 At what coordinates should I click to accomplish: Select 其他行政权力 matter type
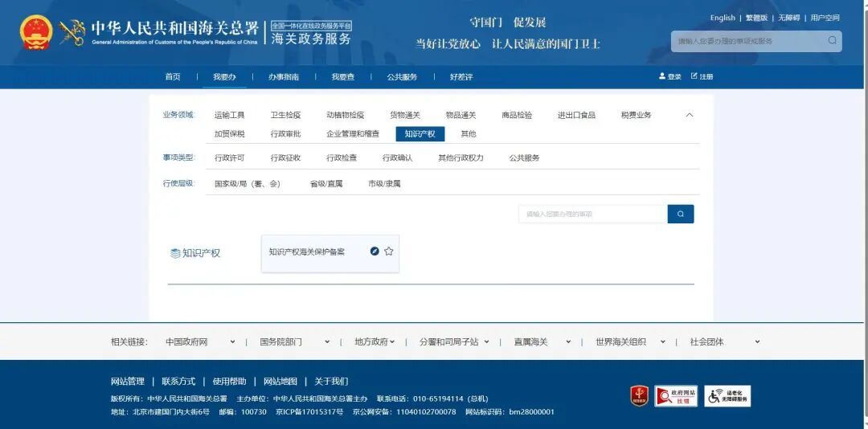[x=461, y=157]
